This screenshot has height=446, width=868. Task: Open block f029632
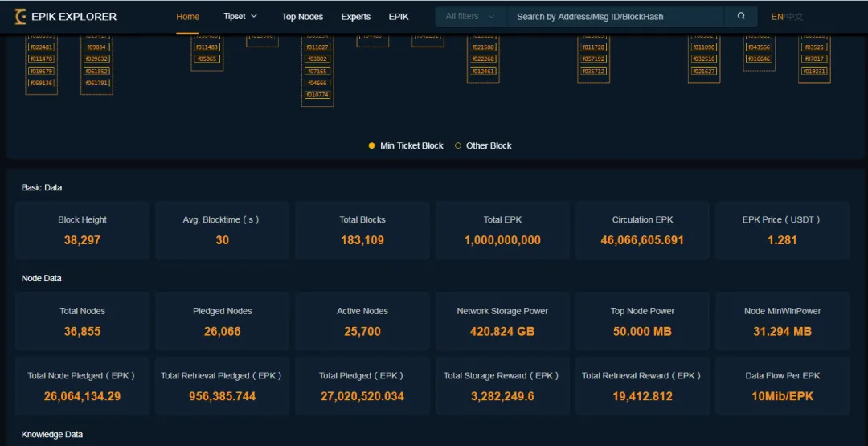(97, 59)
